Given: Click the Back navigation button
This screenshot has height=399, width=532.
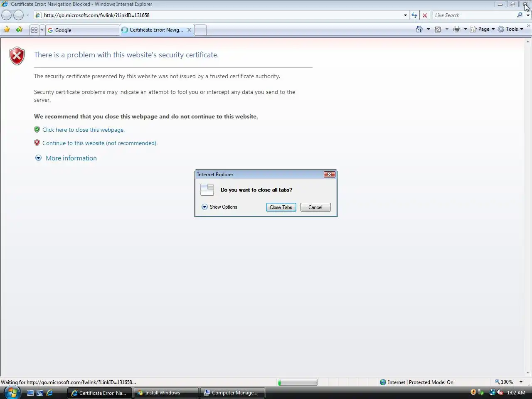Looking at the screenshot, I should click(x=7, y=15).
